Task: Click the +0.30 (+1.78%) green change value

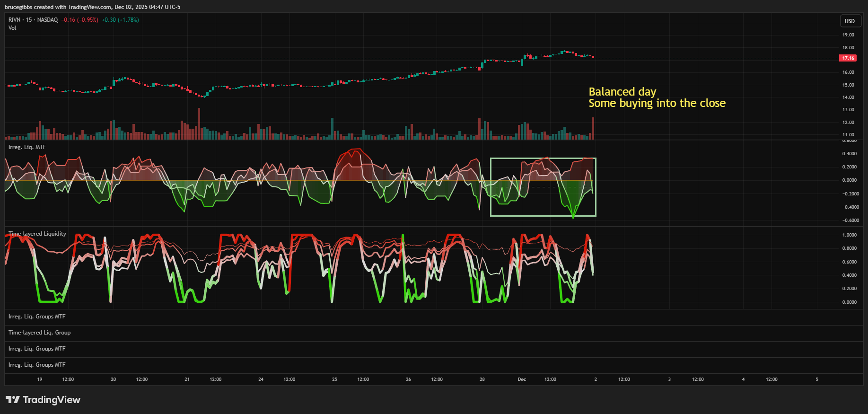Action: pyautogui.click(x=120, y=20)
